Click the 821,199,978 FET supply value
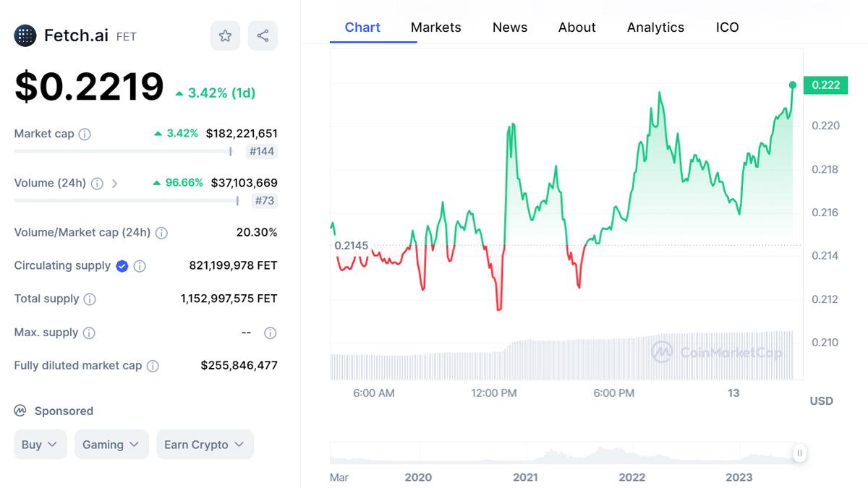 pos(233,266)
